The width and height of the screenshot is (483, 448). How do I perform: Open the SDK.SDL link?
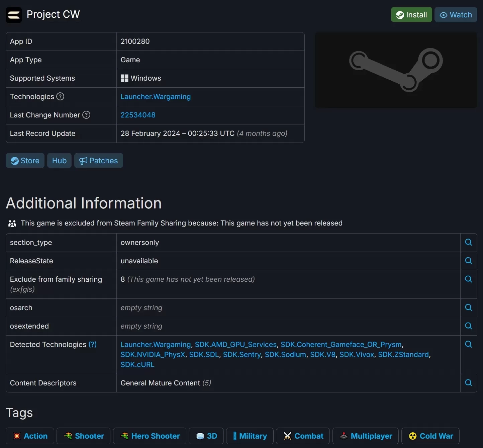click(204, 355)
